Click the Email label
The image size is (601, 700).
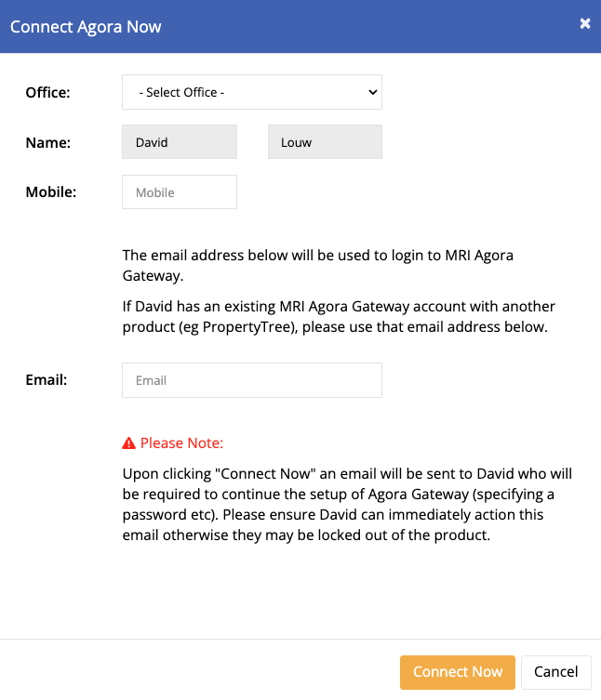click(x=46, y=380)
